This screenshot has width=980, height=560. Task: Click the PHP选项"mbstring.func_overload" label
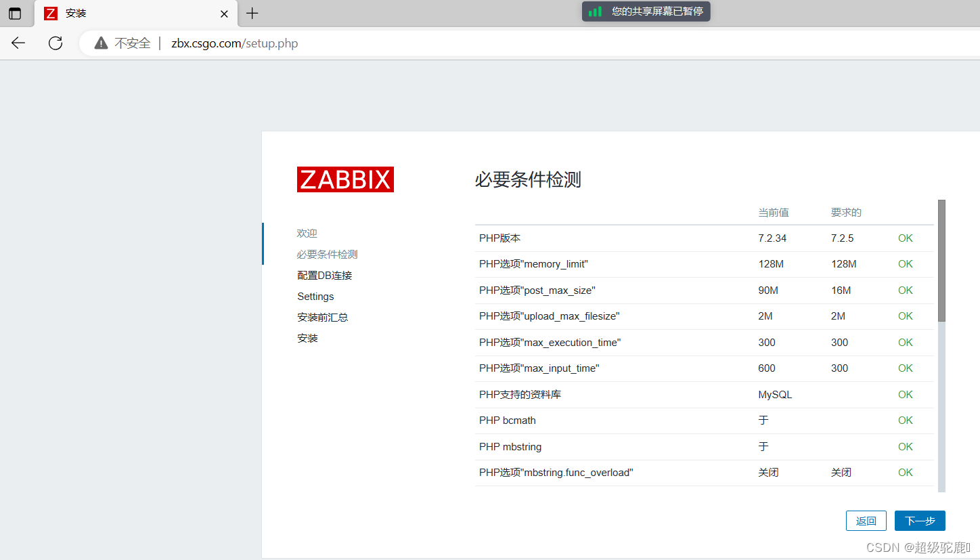[x=556, y=473]
